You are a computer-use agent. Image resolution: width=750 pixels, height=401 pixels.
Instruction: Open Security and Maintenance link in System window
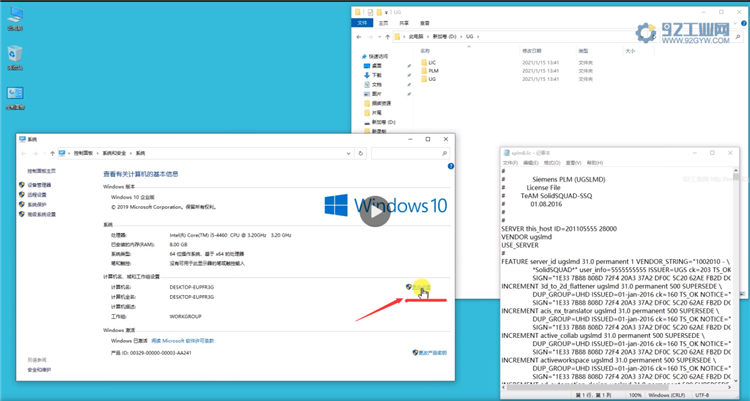[39, 369]
